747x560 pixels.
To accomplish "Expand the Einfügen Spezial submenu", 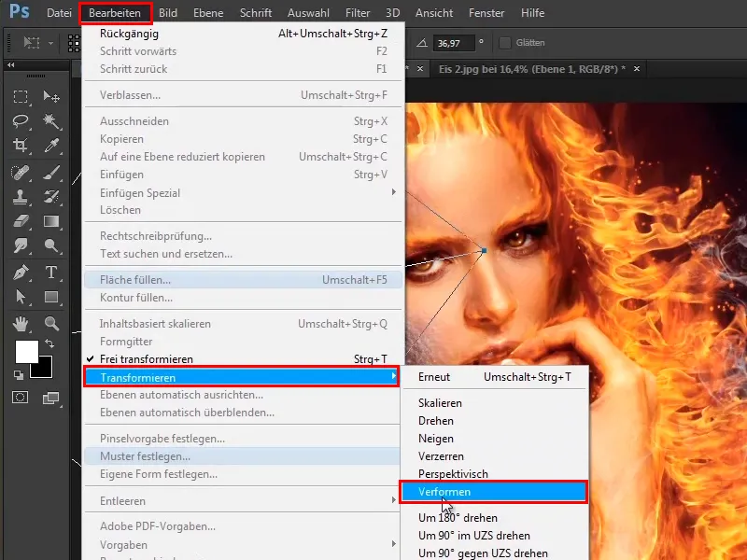I will (x=243, y=193).
